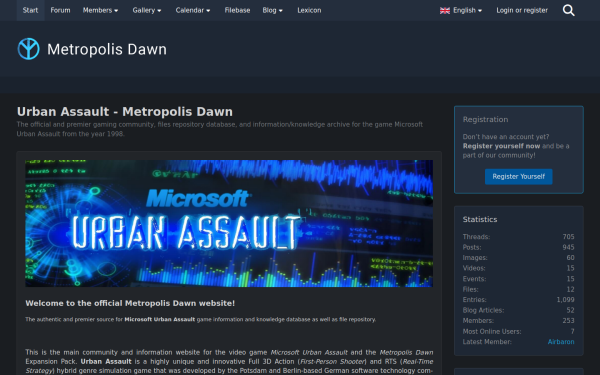Click Login or register link
This screenshot has height=375, width=600.
(x=522, y=10)
